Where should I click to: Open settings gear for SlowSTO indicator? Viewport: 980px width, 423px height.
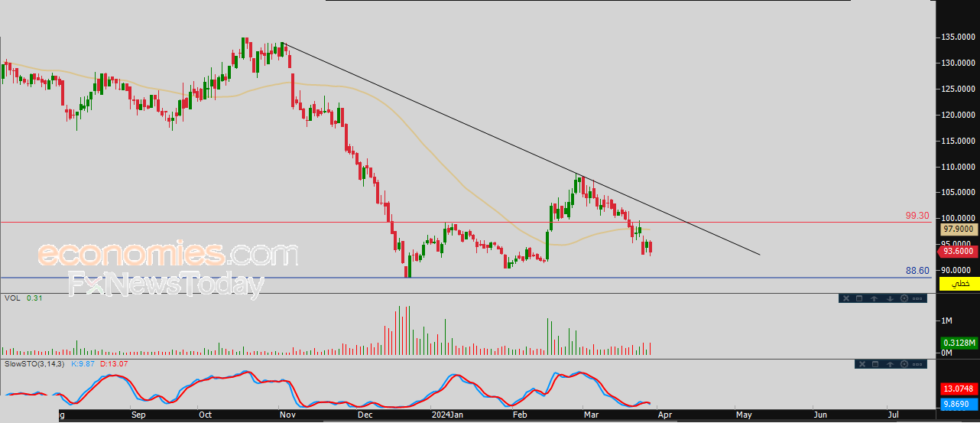pyautogui.click(x=904, y=364)
